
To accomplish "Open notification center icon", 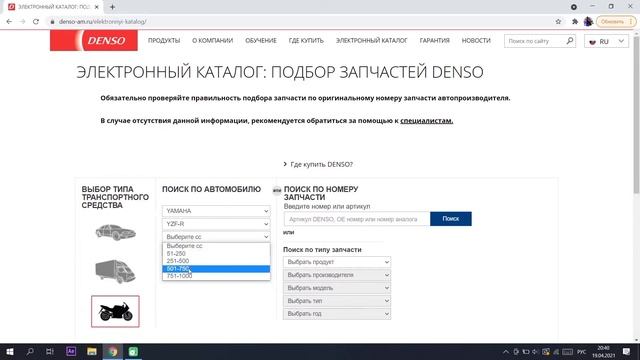I will [x=627, y=351].
